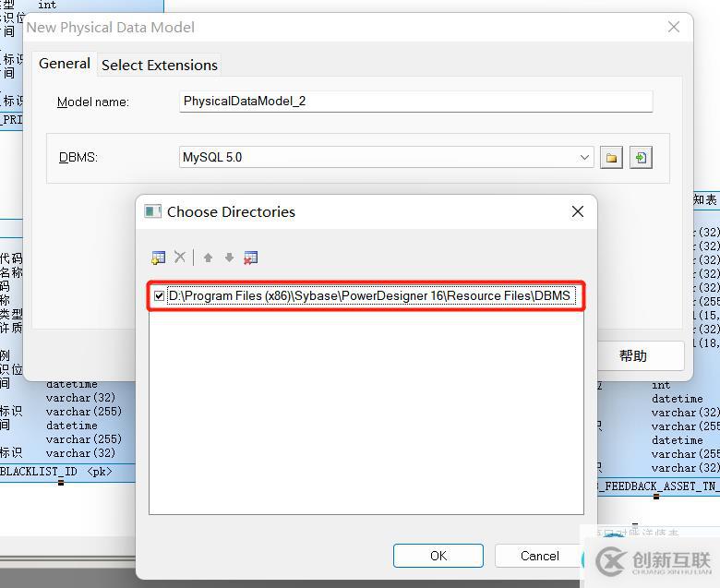Close the New Physical Data Model window
This screenshot has width=720, height=588.
(674, 27)
